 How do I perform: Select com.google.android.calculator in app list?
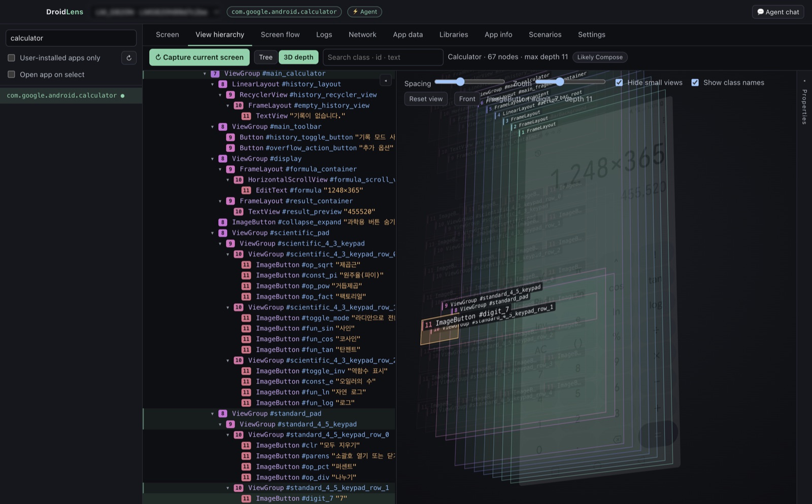click(x=71, y=95)
